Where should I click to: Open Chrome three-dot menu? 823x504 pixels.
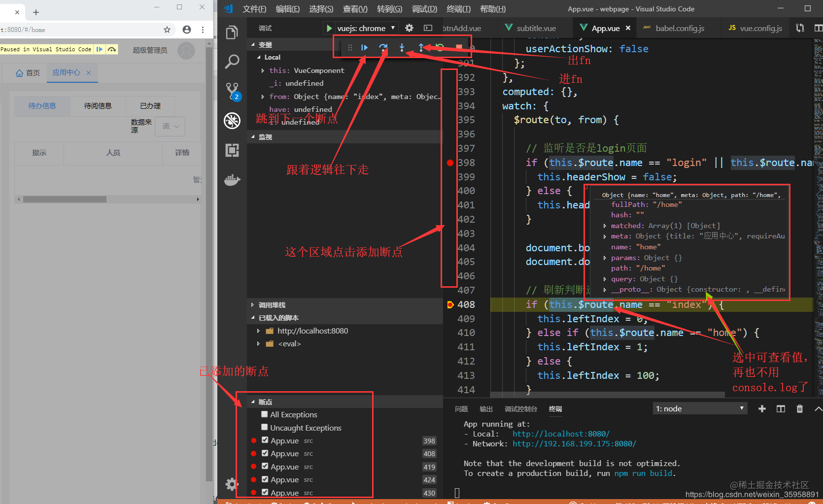click(203, 30)
